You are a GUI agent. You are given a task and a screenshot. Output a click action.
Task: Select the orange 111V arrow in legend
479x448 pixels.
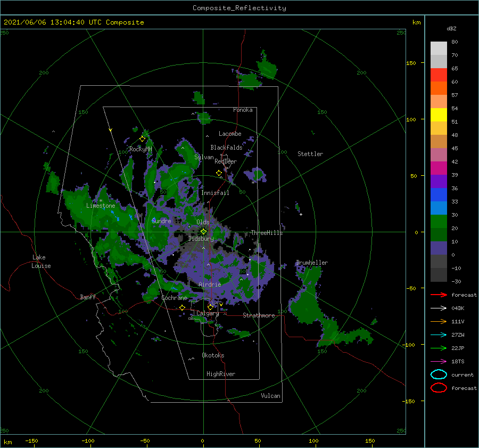click(439, 321)
